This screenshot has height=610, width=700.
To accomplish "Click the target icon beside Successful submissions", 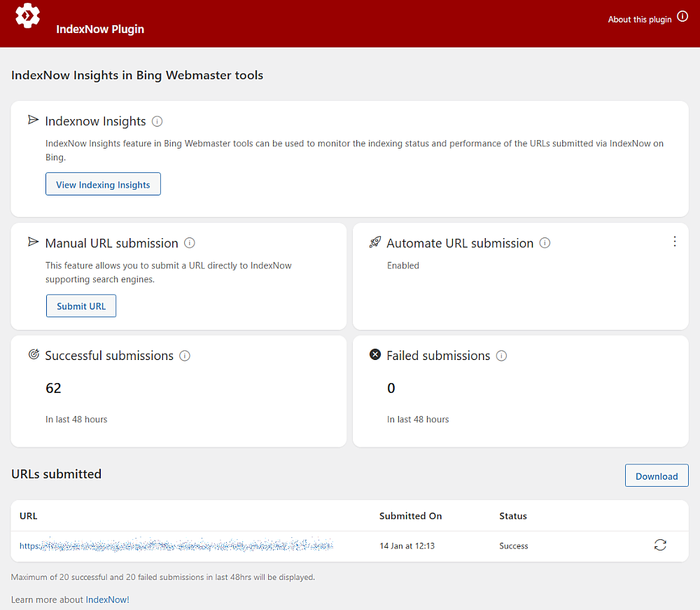I will point(34,354).
